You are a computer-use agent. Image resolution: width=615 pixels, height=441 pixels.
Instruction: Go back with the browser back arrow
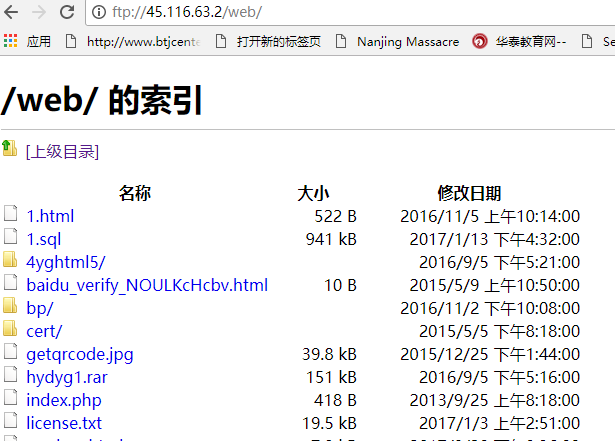[x=11, y=12]
